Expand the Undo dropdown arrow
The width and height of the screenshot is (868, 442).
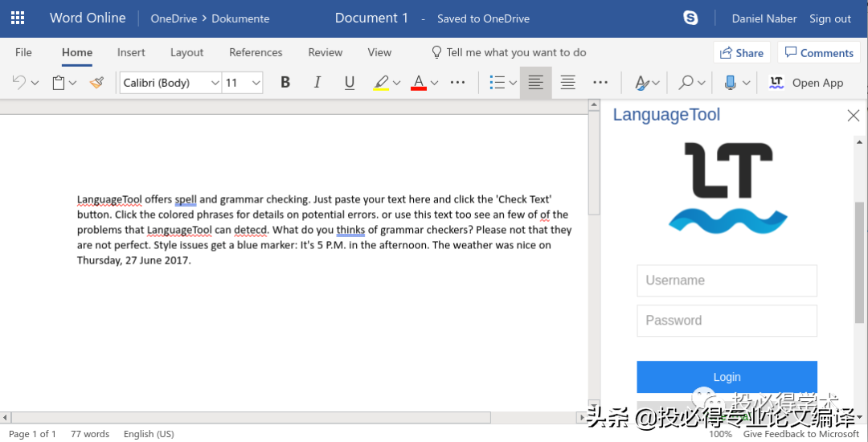click(35, 84)
